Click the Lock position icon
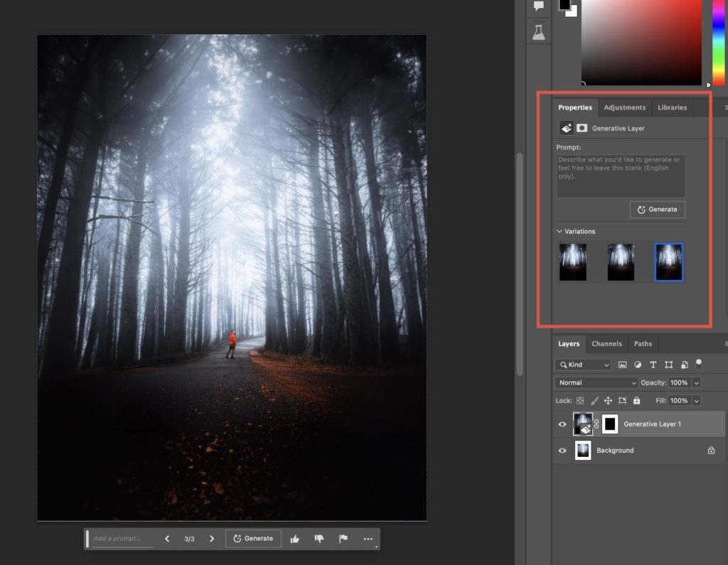 pos(609,401)
